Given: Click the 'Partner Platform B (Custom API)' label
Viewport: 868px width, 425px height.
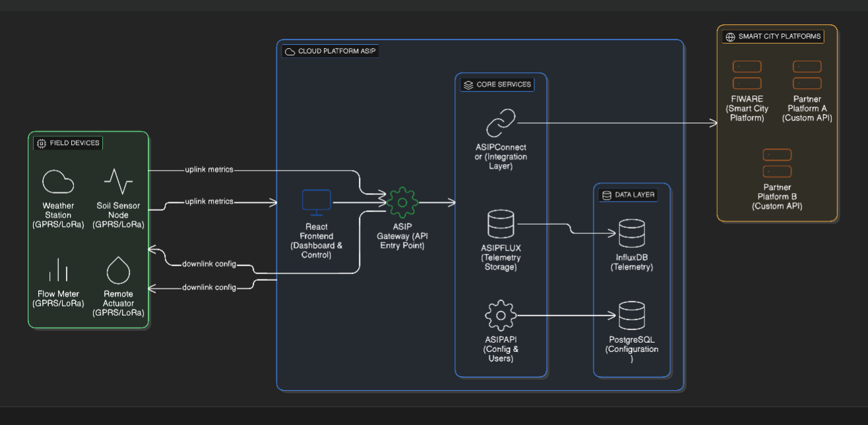Looking at the screenshot, I should point(777,197).
